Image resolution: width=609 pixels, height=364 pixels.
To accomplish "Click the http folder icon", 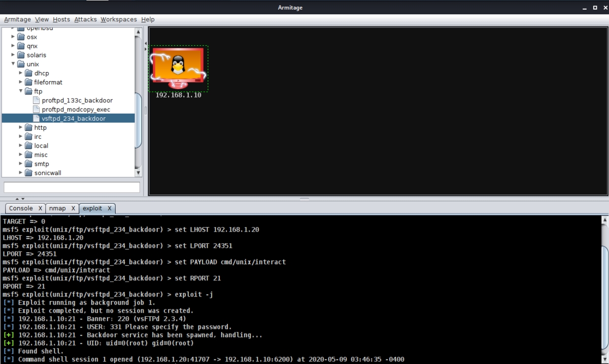I will pyautogui.click(x=28, y=128).
